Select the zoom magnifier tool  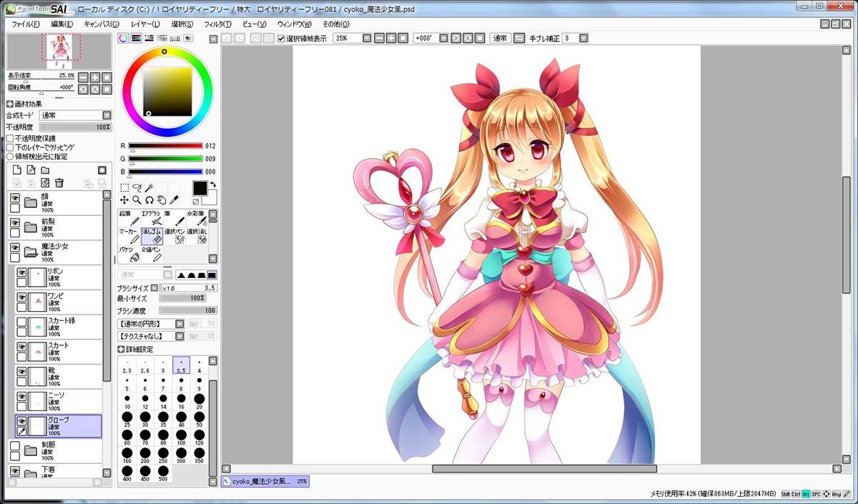tap(137, 200)
